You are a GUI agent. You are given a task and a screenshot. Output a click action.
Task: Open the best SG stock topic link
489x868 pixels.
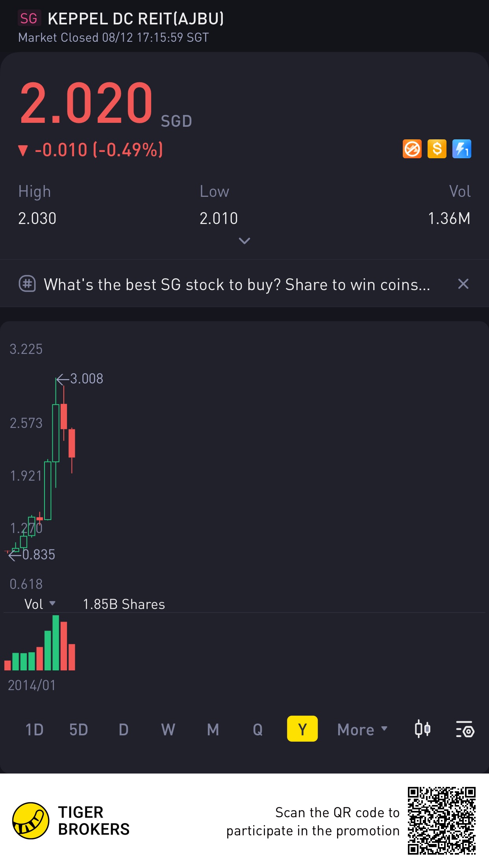(237, 284)
